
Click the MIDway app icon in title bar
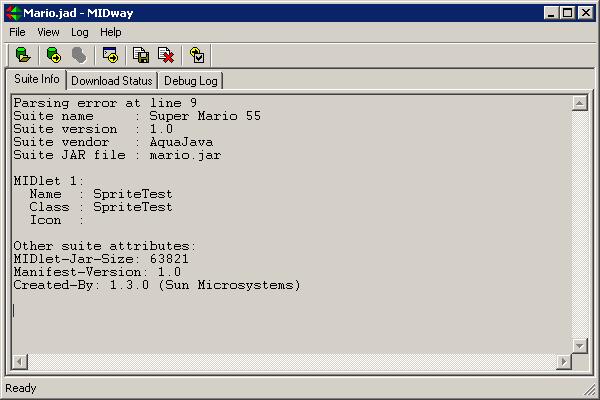click(x=13, y=13)
